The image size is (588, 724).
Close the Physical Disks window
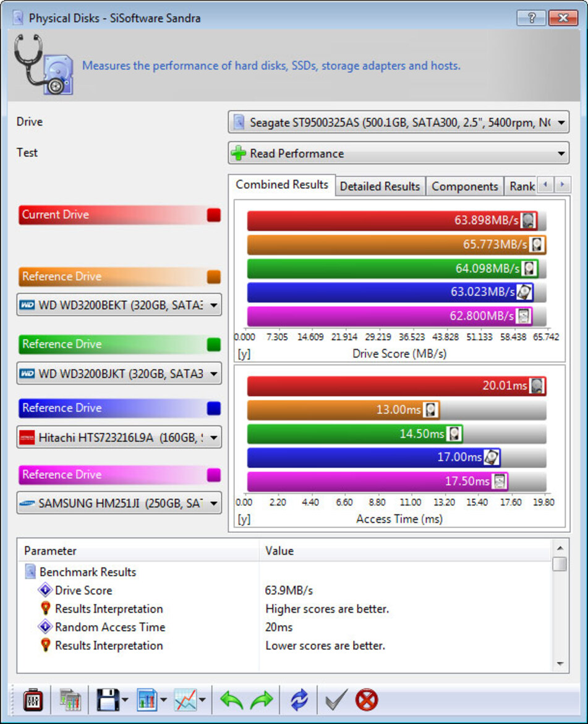(x=563, y=18)
